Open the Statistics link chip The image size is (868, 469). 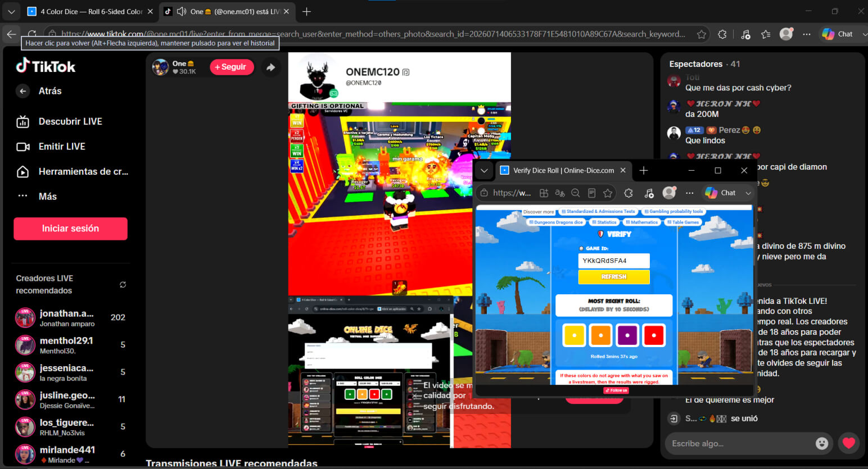pos(604,222)
